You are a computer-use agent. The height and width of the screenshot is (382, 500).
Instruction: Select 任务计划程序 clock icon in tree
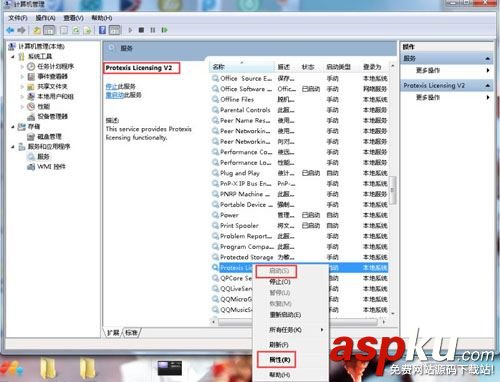tap(31, 67)
